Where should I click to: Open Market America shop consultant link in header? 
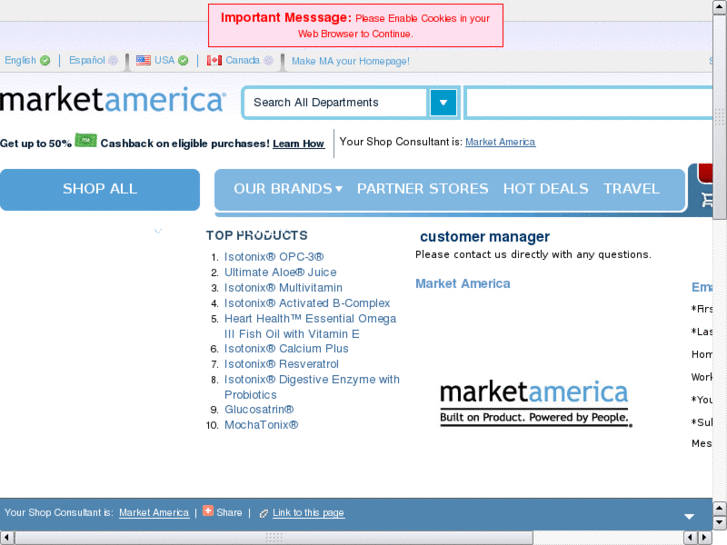pos(500,142)
